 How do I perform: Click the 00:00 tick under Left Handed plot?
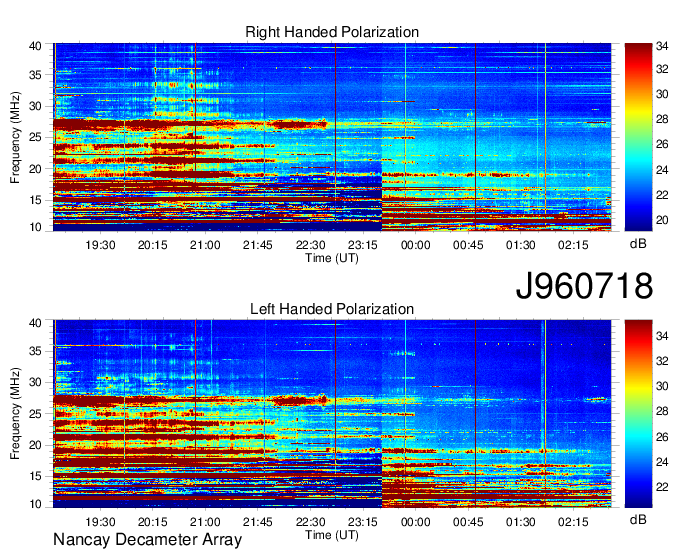coord(415,522)
